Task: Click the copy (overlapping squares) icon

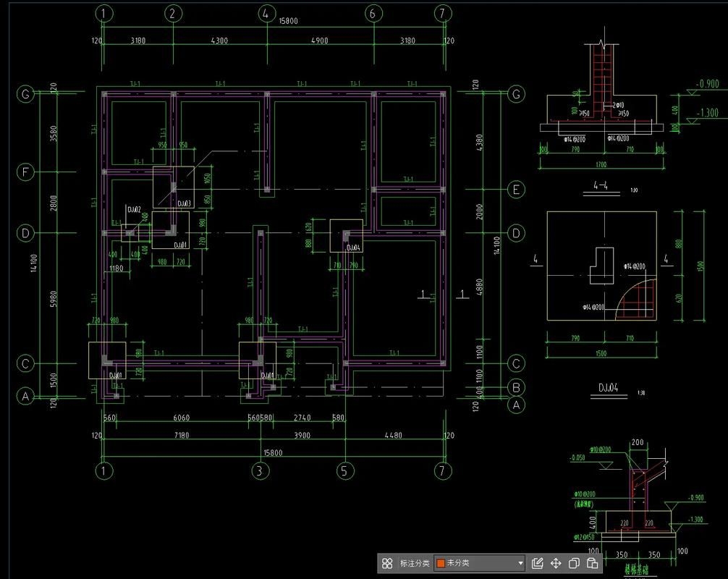Action: point(574,563)
